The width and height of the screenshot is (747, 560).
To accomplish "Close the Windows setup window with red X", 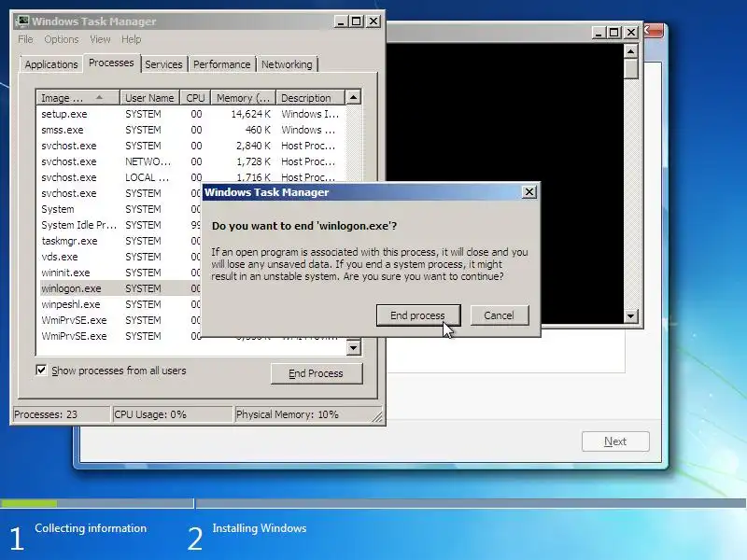I will pyautogui.click(x=653, y=31).
